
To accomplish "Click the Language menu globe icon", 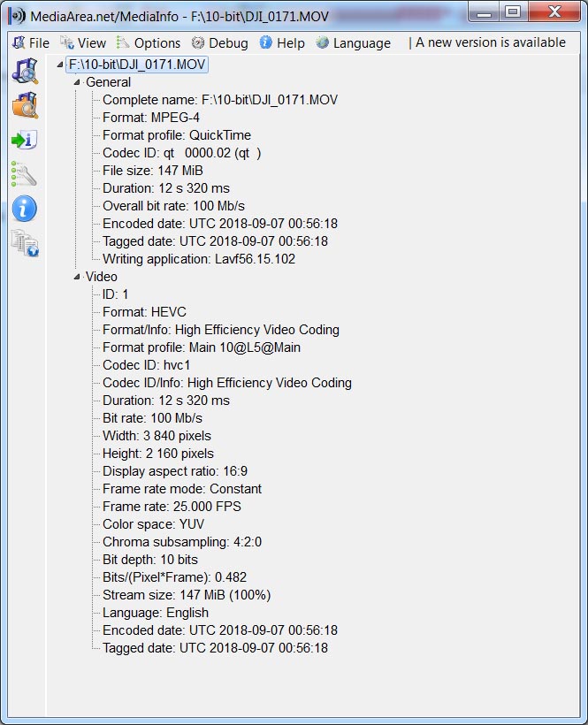I will pos(322,42).
